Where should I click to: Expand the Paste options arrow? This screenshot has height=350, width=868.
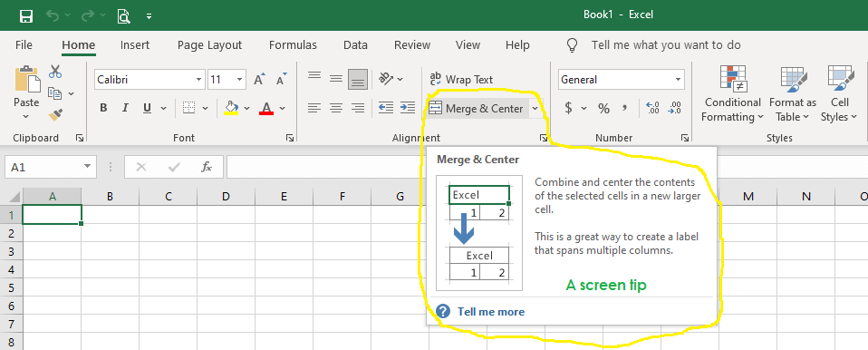[x=26, y=116]
